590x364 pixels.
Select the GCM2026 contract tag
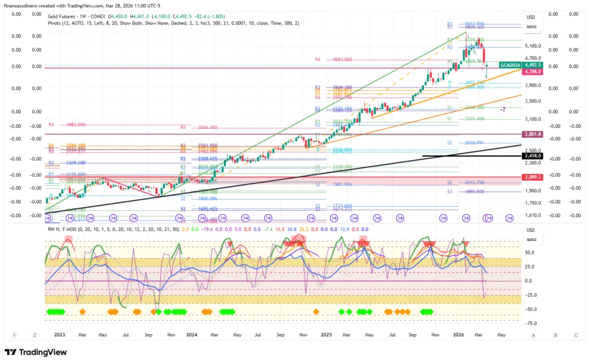click(510, 65)
